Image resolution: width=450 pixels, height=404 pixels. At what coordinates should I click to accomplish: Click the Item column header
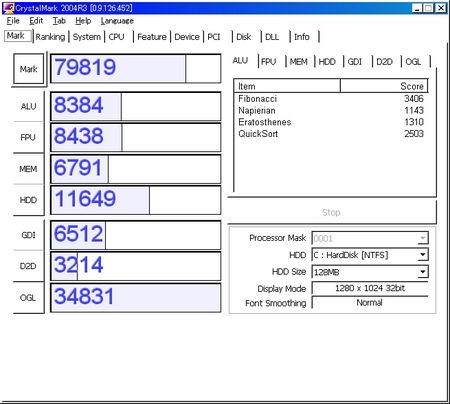click(x=287, y=86)
